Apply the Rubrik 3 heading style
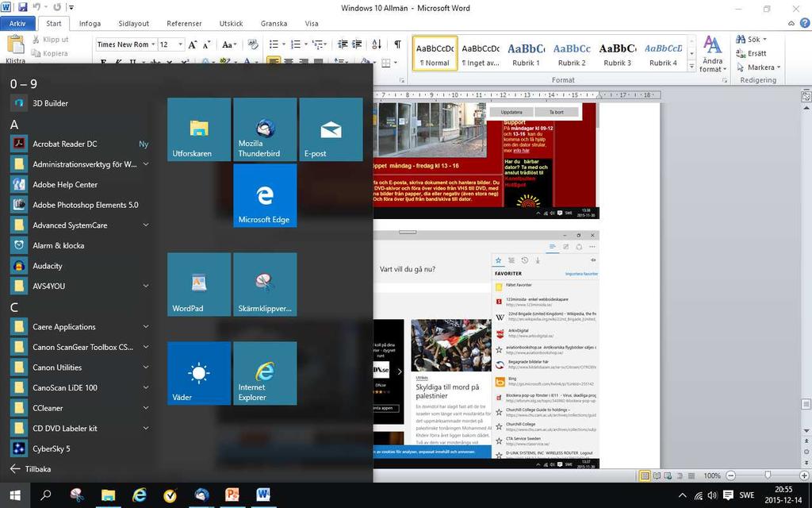The width and height of the screenshot is (812, 508). click(x=617, y=53)
